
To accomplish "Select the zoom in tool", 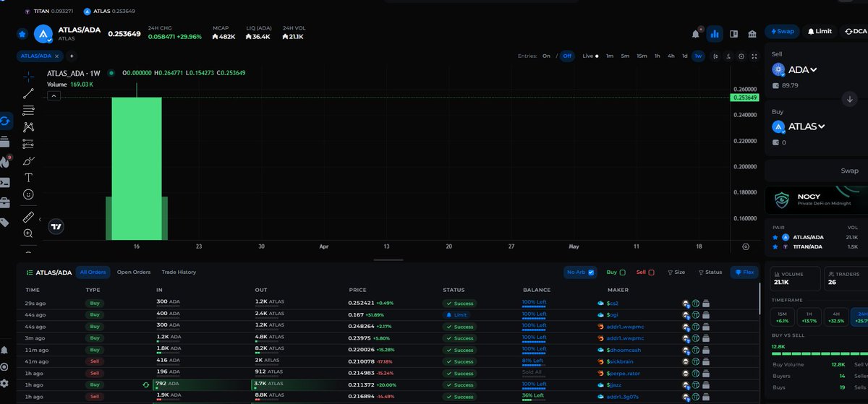I will coord(28,233).
